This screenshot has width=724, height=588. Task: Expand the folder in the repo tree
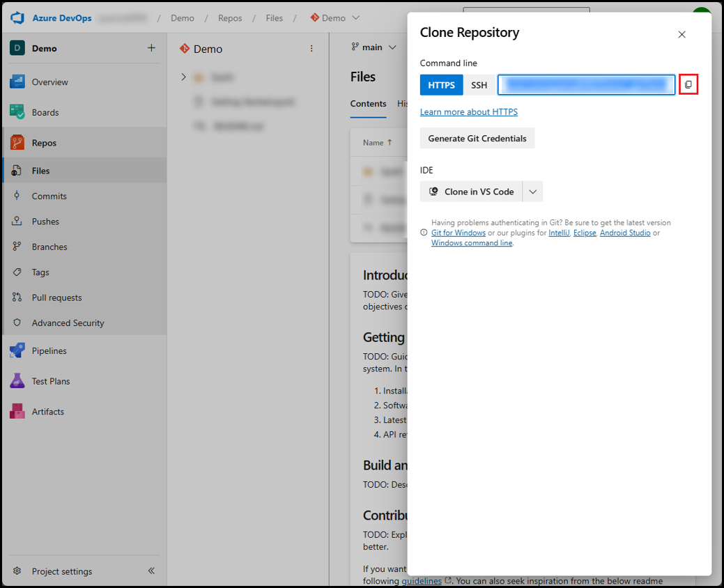184,77
